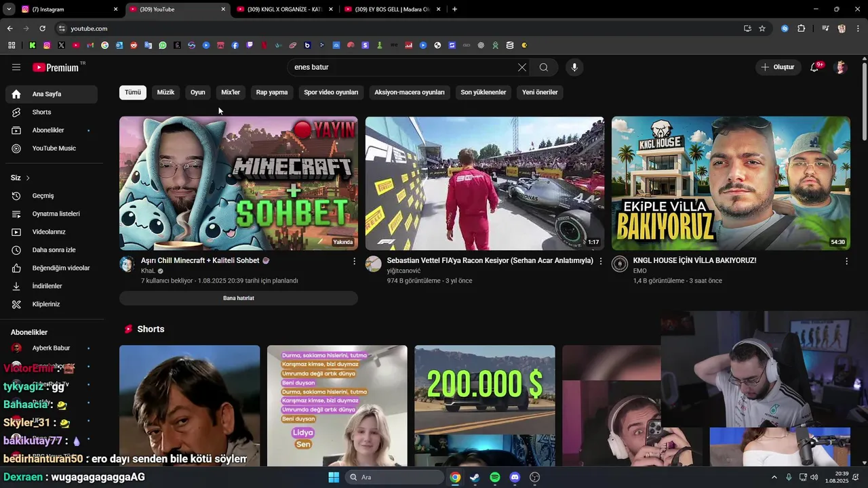Click in the search field with 'enes batur'
Image resolution: width=868 pixels, height=488 pixels.
(x=400, y=67)
